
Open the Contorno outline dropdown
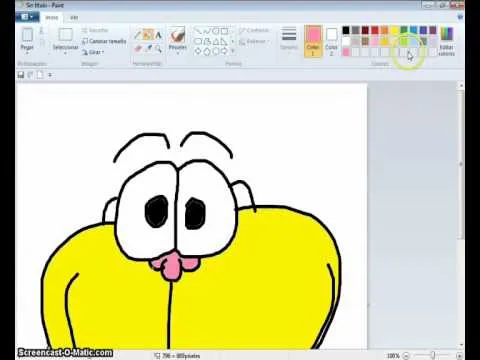tap(254, 30)
